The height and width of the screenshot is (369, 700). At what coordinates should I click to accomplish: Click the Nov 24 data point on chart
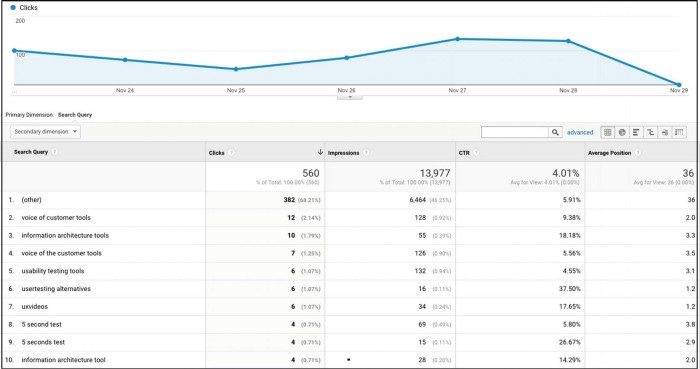pyautogui.click(x=125, y=60)
